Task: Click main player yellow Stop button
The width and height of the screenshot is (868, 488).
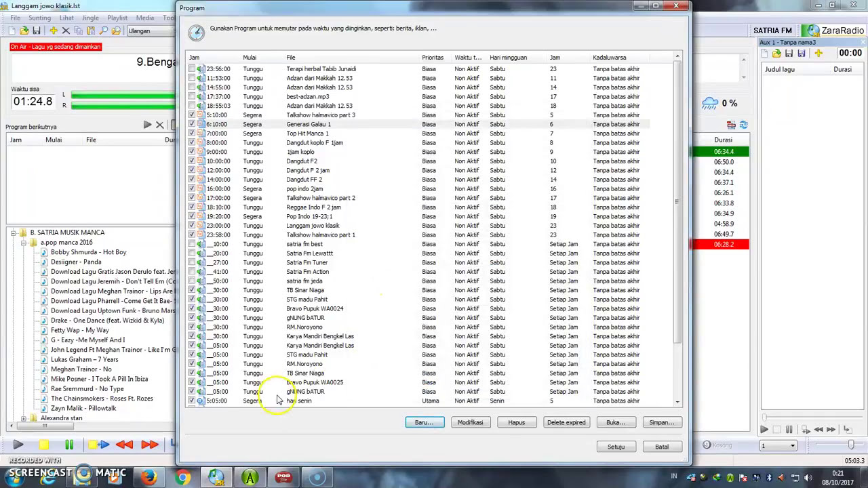Action: (43, 445)
